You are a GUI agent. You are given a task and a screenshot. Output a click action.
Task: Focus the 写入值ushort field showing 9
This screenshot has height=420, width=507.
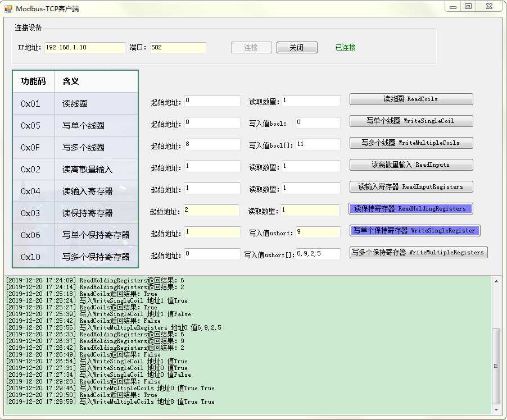(x=318, y=232)
